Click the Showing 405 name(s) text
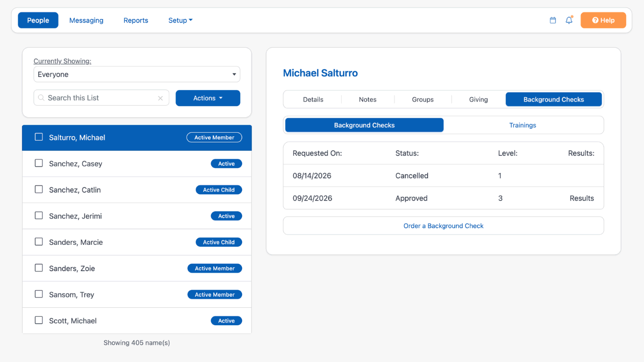The width and height of the screenshot is (644, 362). (x=137, y=342)
